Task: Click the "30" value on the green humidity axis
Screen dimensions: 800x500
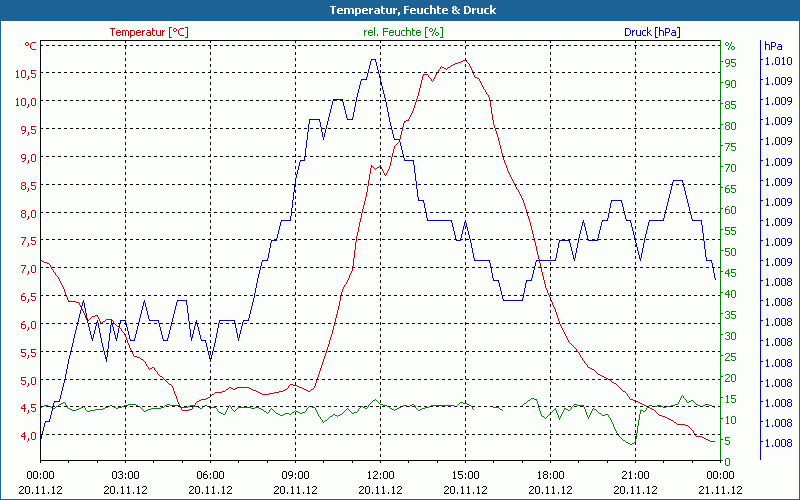Action: [731, 336]
